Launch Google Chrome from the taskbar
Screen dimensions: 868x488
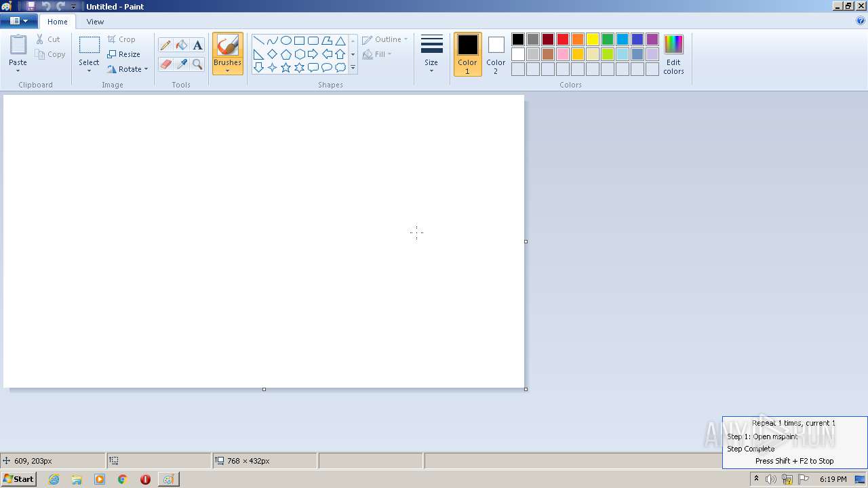point(123,479)
